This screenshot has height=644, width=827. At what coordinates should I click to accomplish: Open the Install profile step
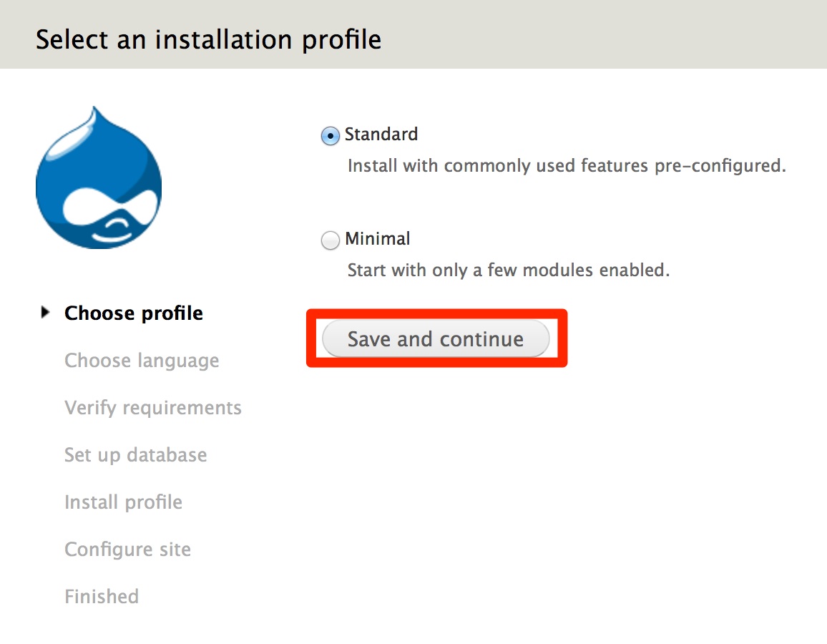[123, 502]
